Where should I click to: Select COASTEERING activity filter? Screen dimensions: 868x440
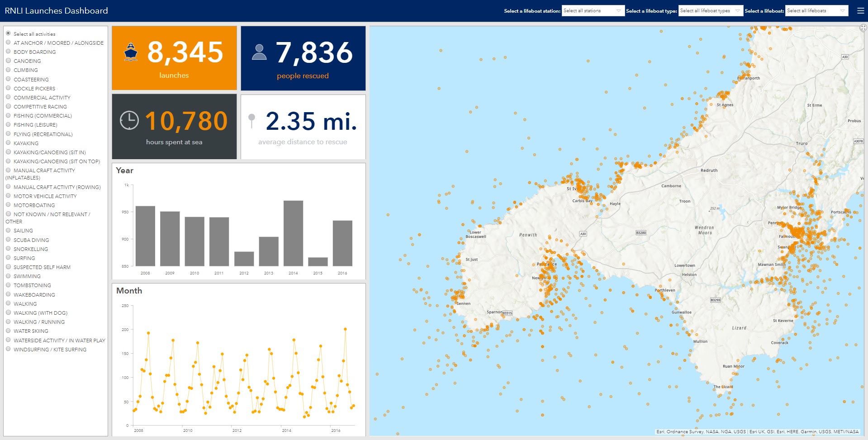(8, 79)
